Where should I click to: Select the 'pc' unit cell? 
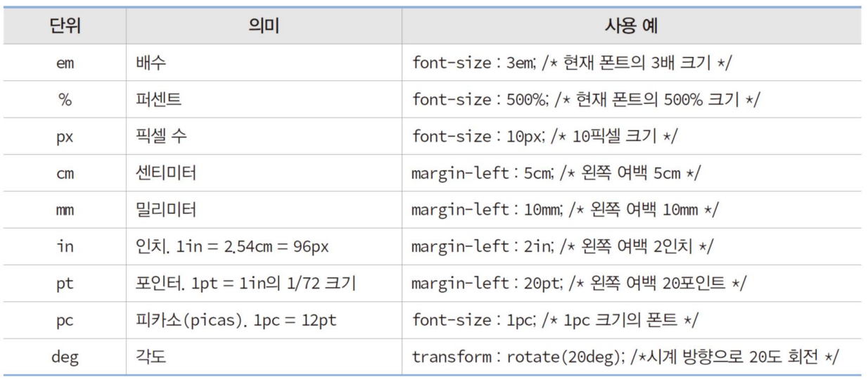tap(65, 320)
